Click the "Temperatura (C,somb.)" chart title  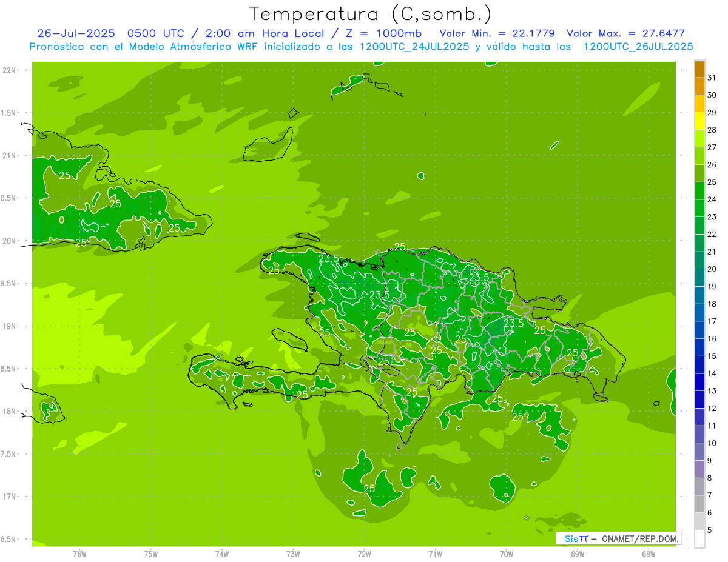point(371,14)
